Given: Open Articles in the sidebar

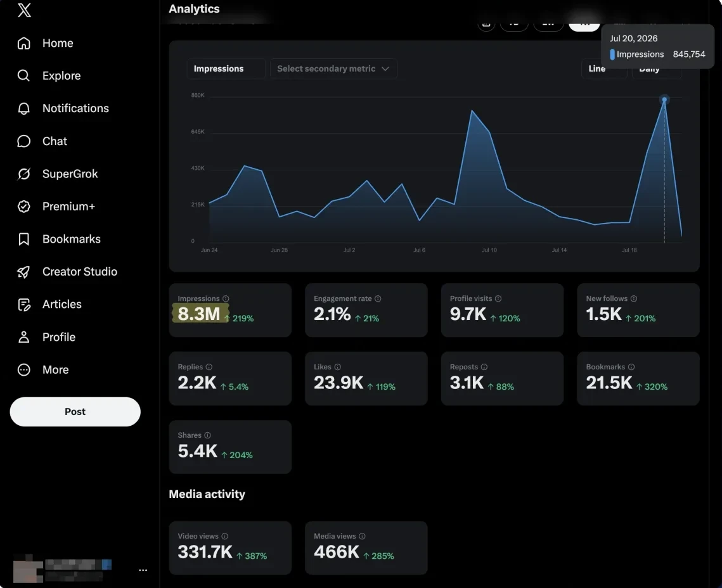Looking at the screenshot, I should (49, 305).
